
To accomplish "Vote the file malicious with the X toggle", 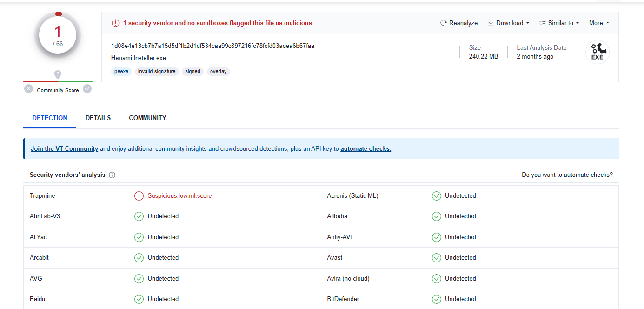I will pos(28,88).
